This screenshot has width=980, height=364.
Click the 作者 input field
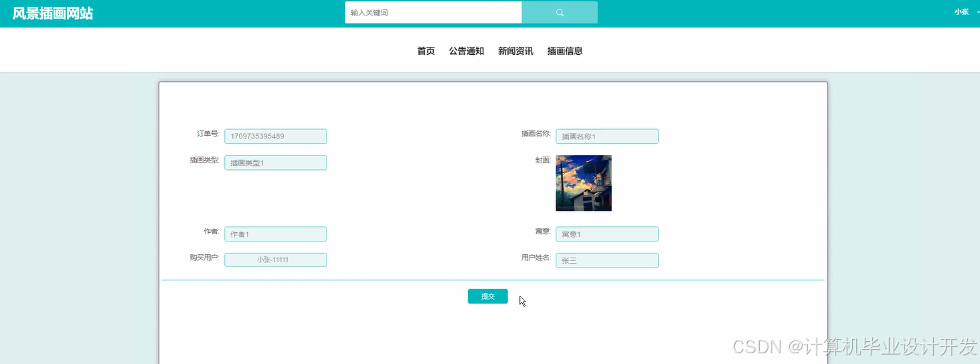275,234
